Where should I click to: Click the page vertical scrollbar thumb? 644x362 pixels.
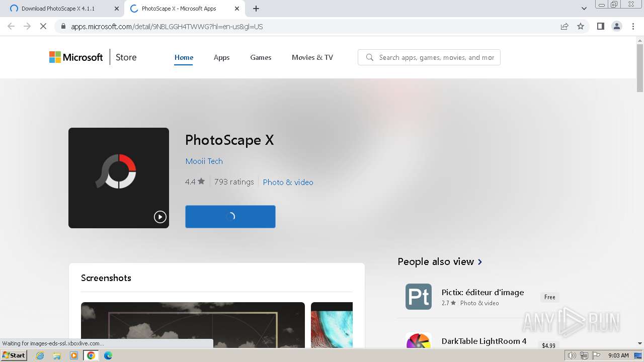click(640, 68)
